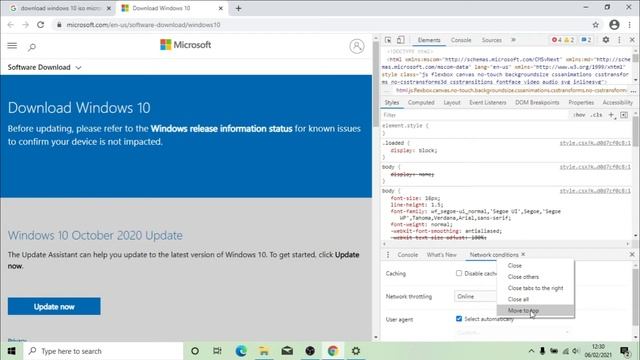
Task: Switch to Sources DevTools tab
Action: point(492,40)
